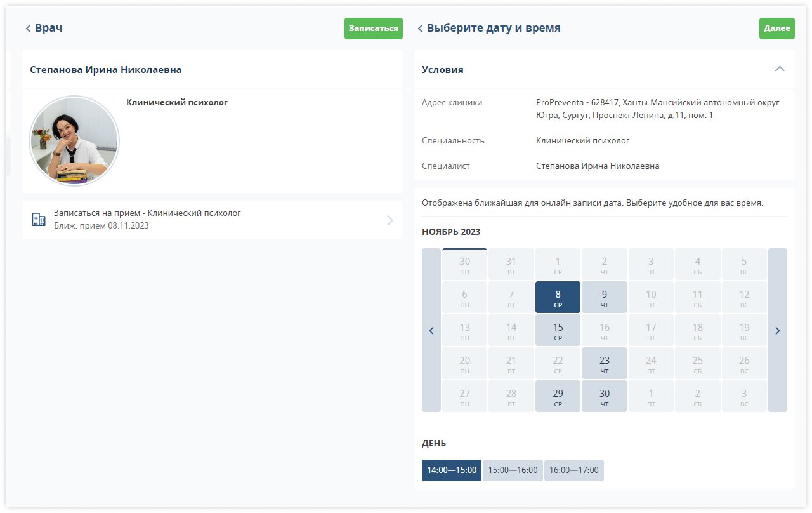This screenshot has width=812, height=513.
Task: Select time slot 14:00—15:00
Action: click(x=452, y=470)
